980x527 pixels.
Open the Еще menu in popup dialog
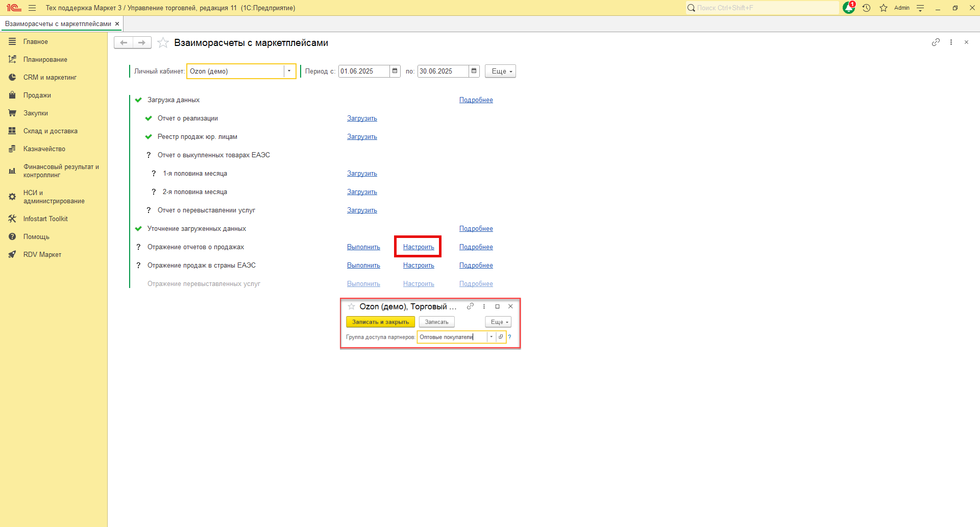tap(498, 322)
